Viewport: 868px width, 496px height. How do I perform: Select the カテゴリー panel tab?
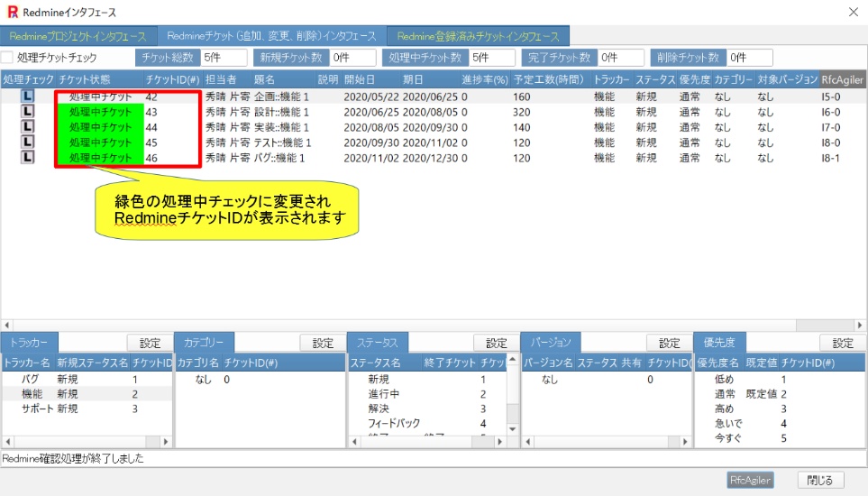pos(204,343)
